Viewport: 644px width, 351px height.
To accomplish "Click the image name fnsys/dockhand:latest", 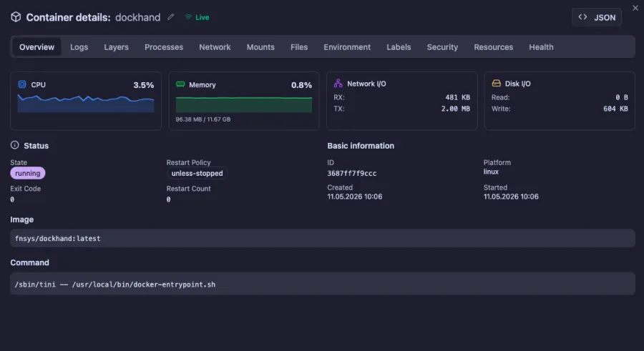I will tap(57, 238).
